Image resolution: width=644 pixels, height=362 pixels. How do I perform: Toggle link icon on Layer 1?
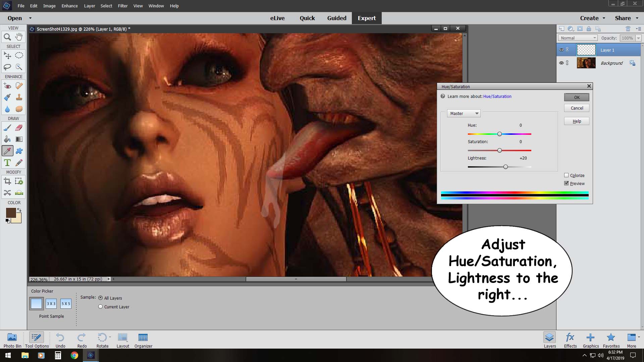[568, 50]
